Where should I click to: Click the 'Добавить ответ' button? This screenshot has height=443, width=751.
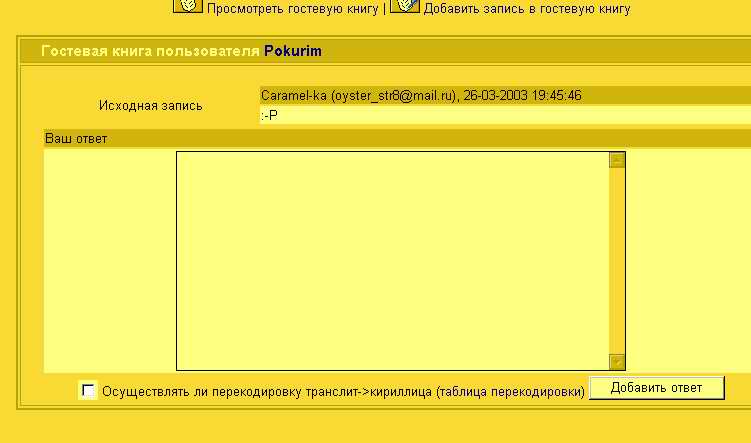tap(657, 388)
